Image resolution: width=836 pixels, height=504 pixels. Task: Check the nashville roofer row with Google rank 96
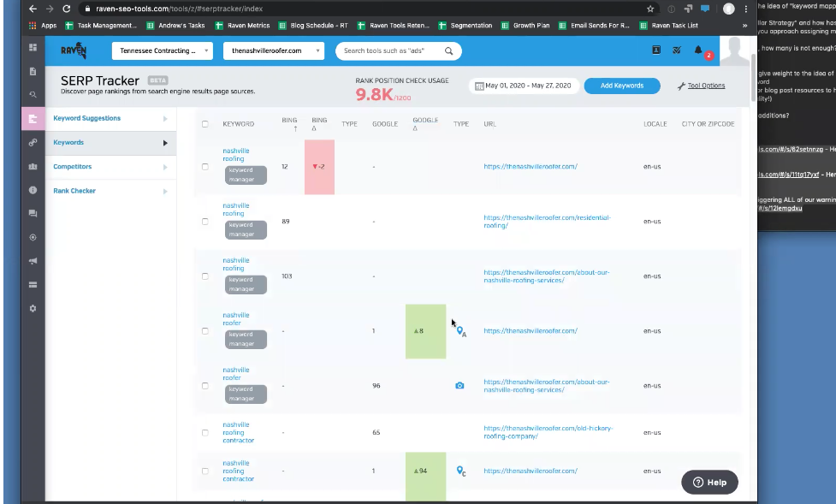point(205,386)
